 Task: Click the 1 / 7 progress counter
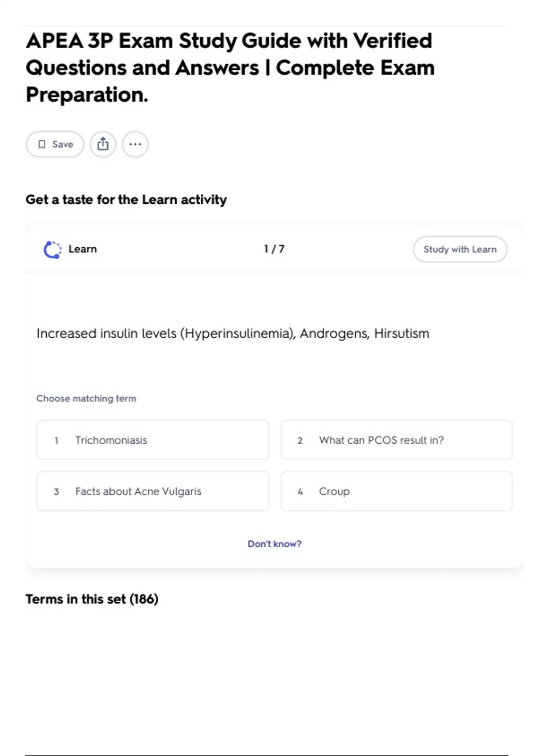tap(274, 249)
